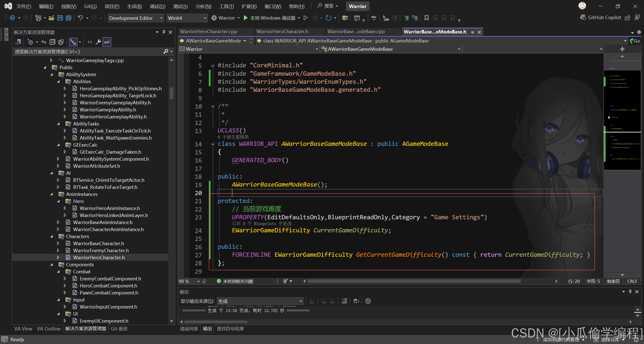Click Clear All icon in Output panel
The width and height of the screenshot is (644, 344).
click(344, 301)
